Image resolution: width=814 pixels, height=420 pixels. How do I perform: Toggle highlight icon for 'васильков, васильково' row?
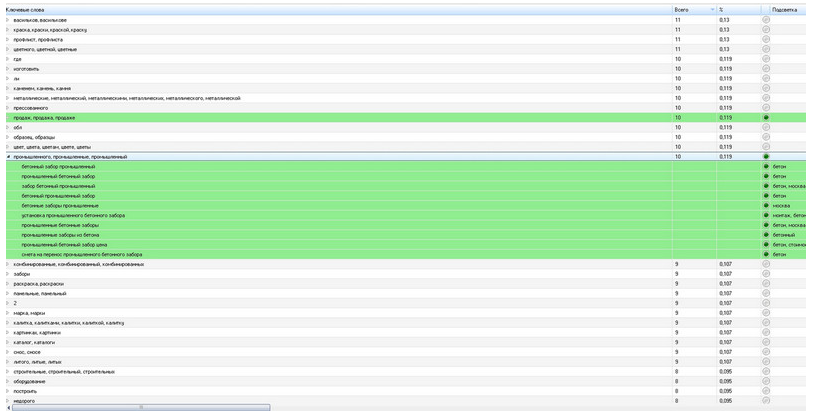(x=766, y=20)
